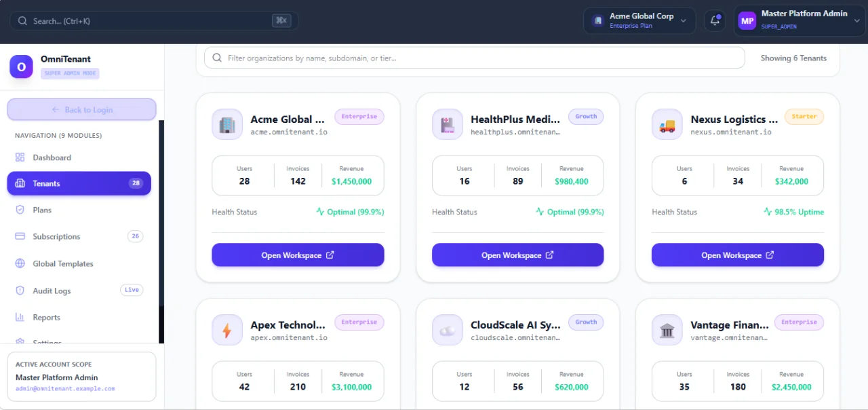Click the Vantage Financial bank icon
The image size is (868, 410).
667,331
